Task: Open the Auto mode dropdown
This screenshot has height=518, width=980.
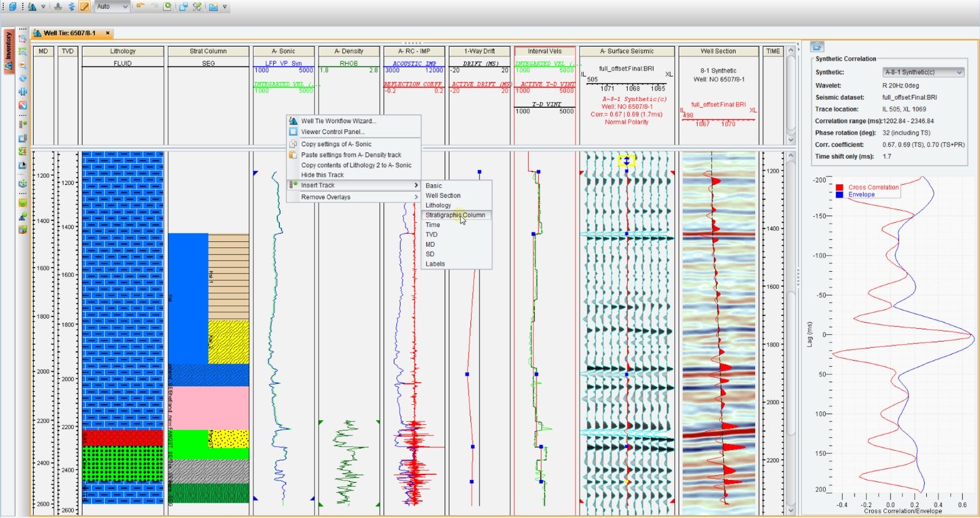Action: pos(113,7)
